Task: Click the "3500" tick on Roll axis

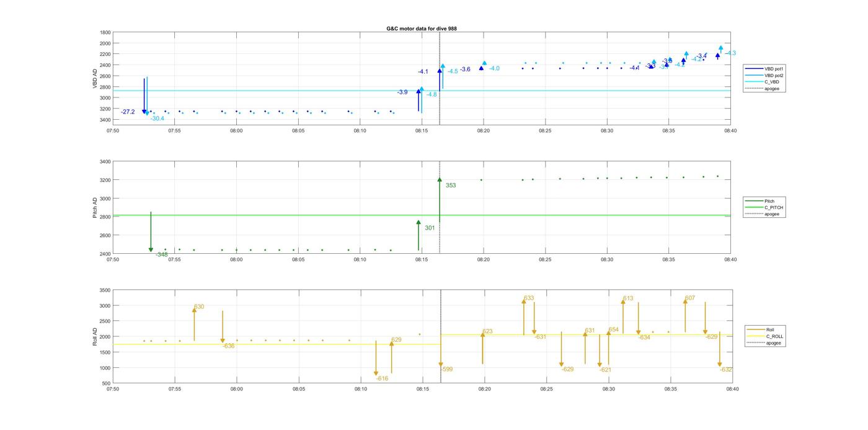Action: click(x=105, y=290)
